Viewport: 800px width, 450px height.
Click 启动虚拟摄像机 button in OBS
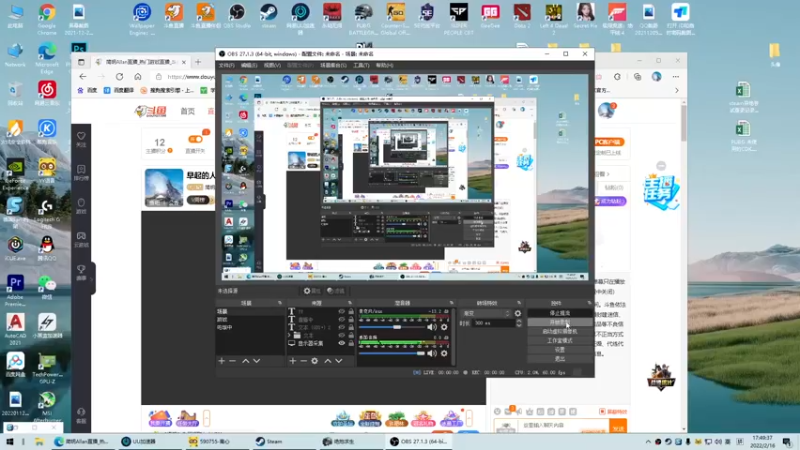pos(560,332)
